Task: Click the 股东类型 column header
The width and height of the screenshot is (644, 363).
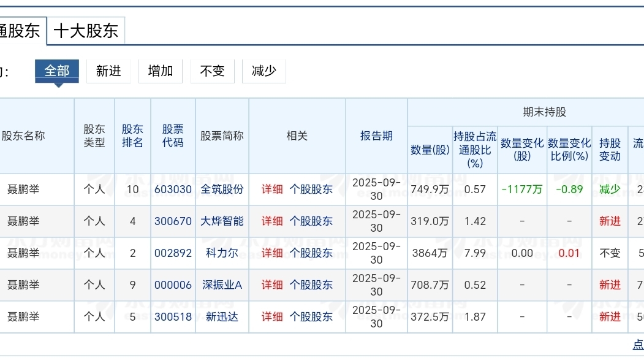Action: point(94,136)
